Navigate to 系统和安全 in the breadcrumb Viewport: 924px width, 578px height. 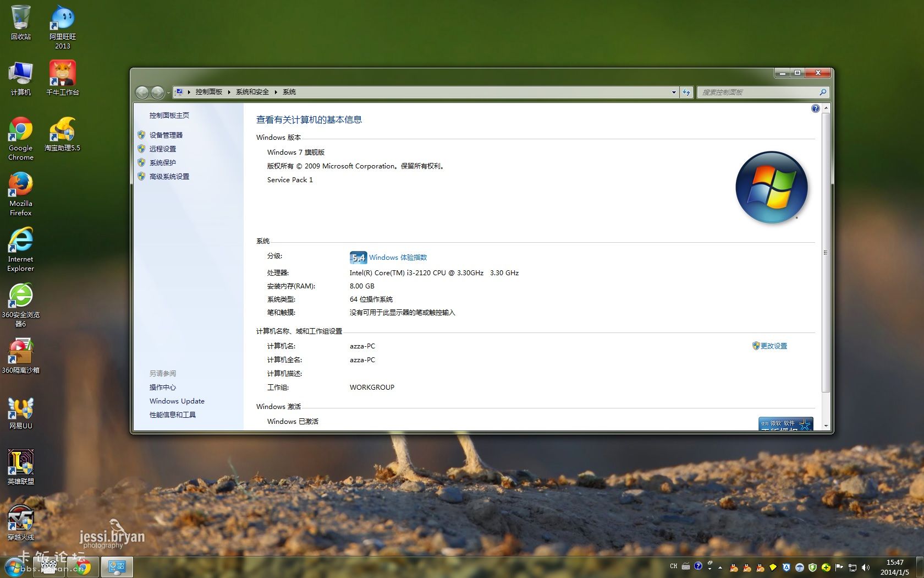click(252, 92)
